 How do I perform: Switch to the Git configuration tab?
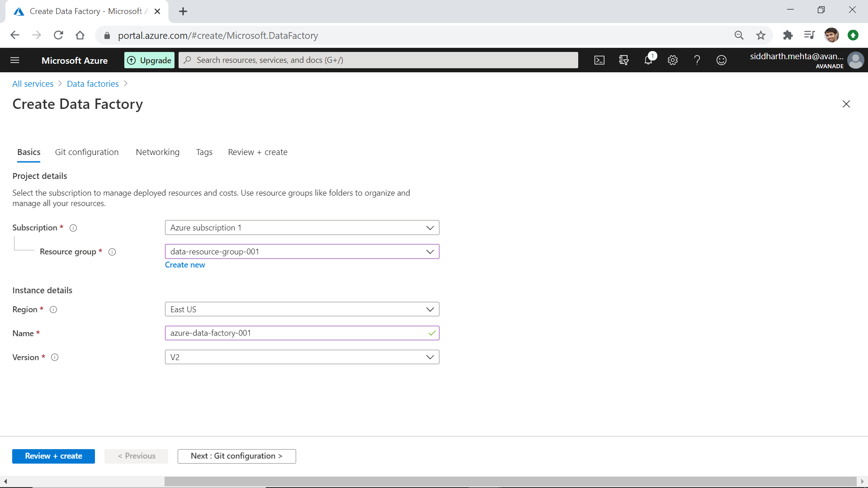[87, 152]
